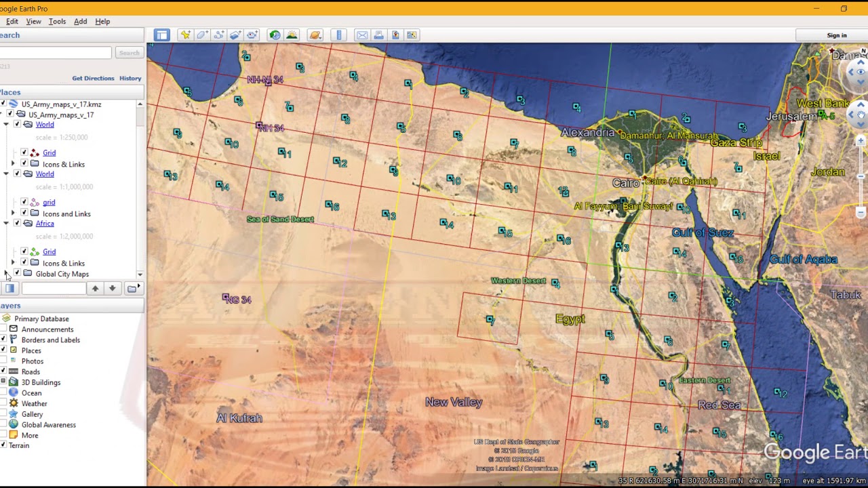Collapse the first World folder
Image resolution: width=868 pixels, height=488 pixels.
click(x=6, y=125)
